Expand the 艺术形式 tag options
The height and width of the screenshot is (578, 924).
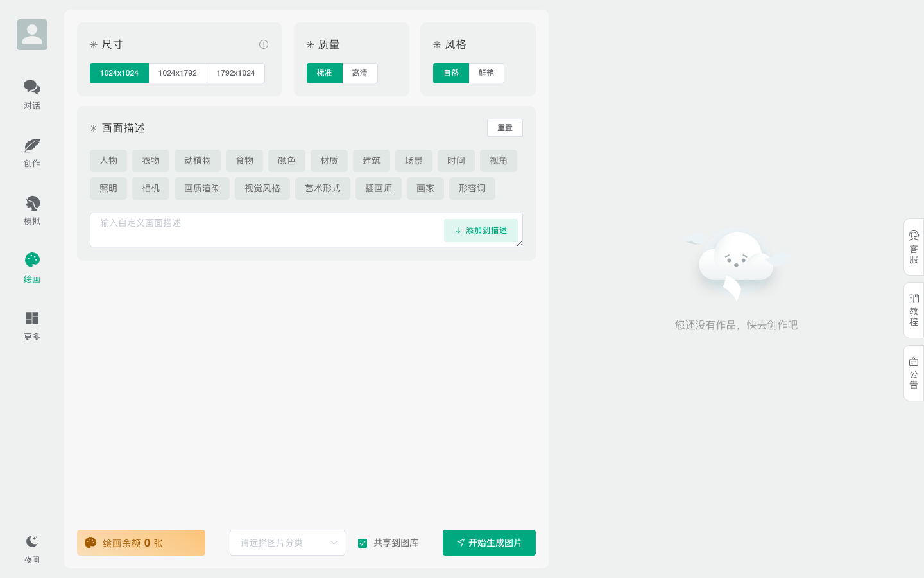(322, 188)
